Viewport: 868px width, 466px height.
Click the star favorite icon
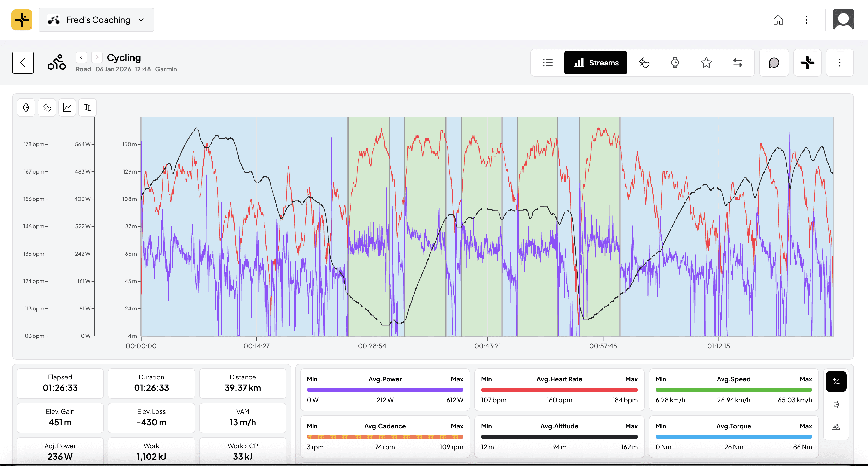[706, 63]
